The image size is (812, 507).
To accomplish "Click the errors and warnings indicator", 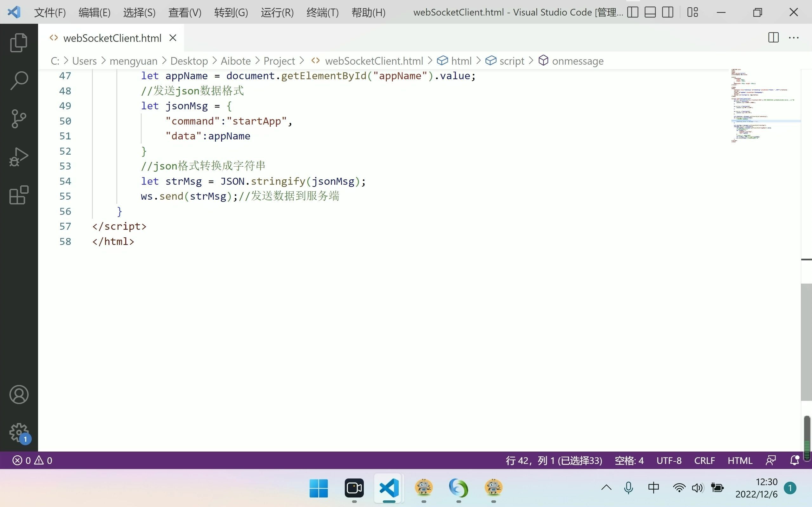I will (32, 460).
